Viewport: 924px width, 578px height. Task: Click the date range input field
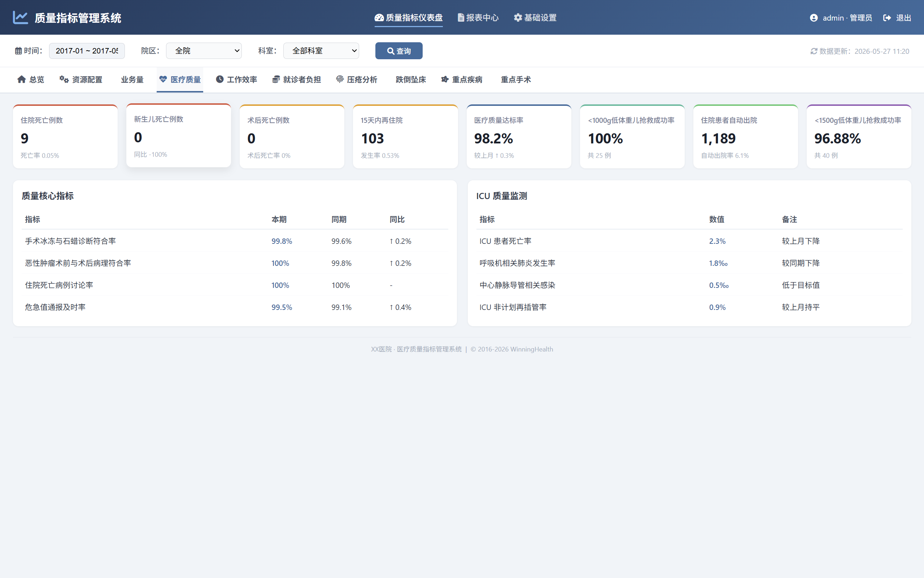click(x=87, y=51)
